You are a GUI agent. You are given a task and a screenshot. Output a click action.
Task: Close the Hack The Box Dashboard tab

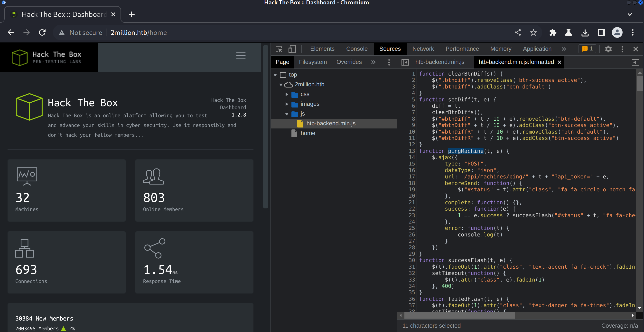click(113, 15)
